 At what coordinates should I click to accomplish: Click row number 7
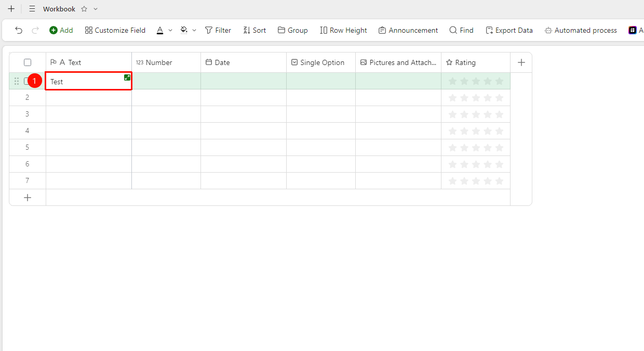(x=28, y=180)
